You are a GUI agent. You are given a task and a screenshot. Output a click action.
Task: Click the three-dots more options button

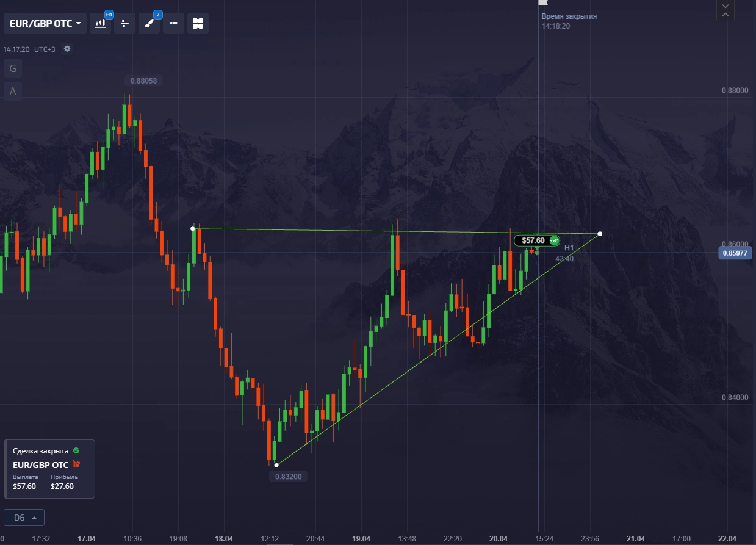click(173, 23)
